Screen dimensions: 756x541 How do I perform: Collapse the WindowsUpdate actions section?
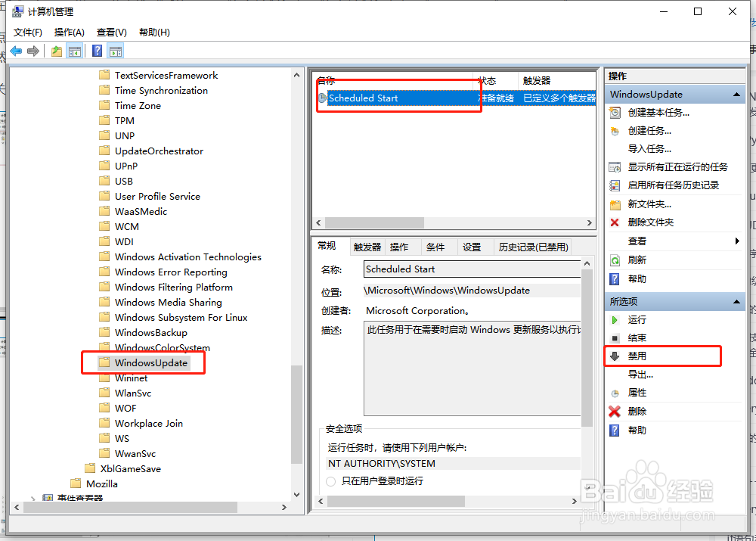736,94
